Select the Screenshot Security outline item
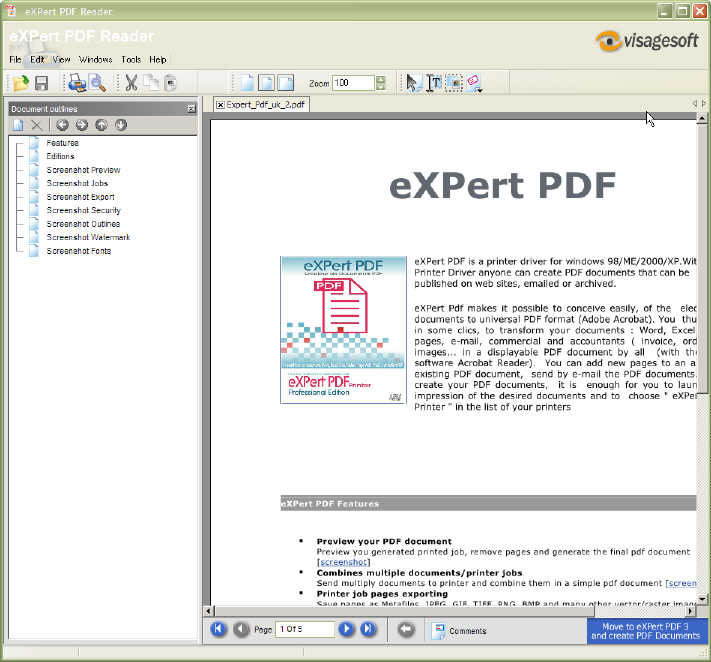 [x=83, y=210]
